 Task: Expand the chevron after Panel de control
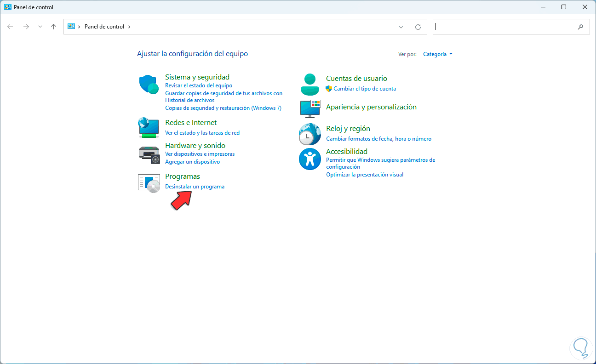pyautogui.click(x=129, y=27)
